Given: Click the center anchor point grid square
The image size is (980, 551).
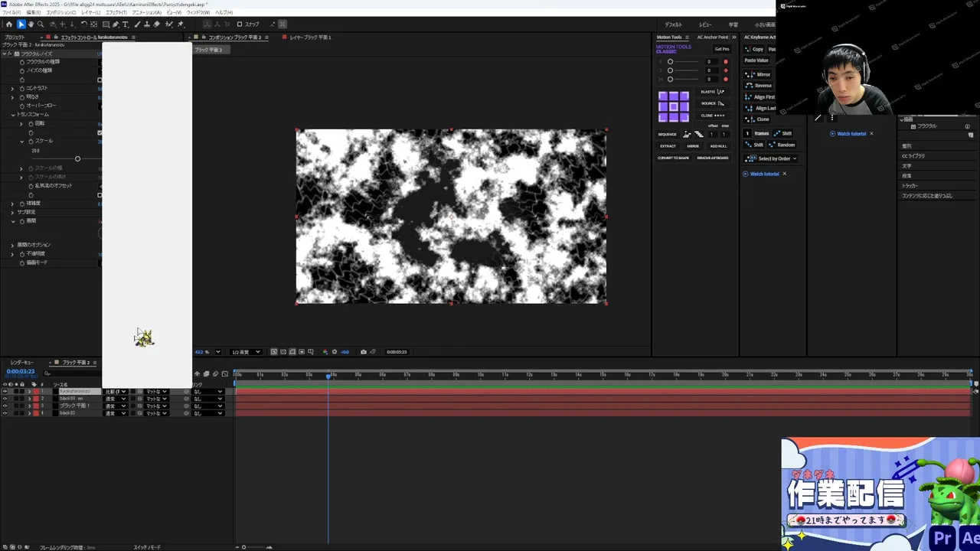Looking at the screenshot, I should (674, 106).
